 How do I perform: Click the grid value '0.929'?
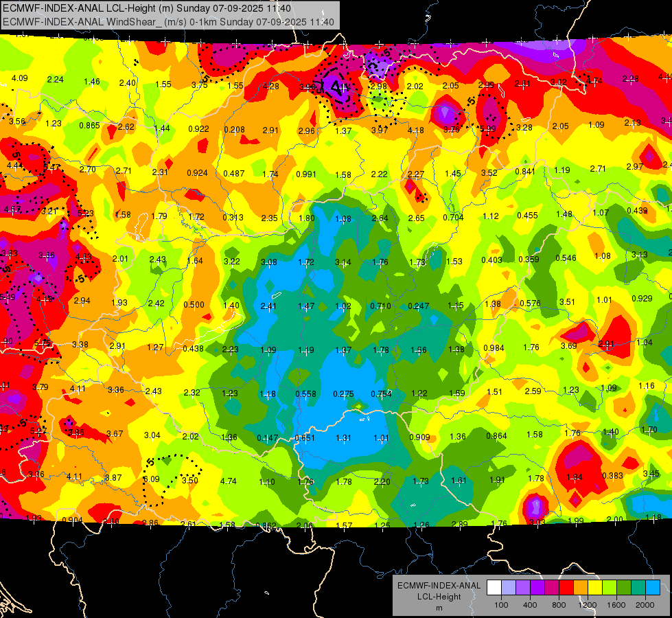pos(642,299)
